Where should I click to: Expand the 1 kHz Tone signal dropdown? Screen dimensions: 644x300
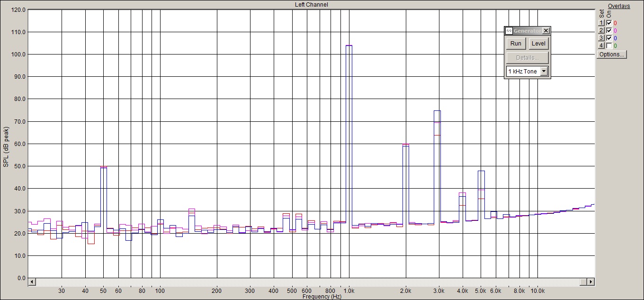pos(544,72)
